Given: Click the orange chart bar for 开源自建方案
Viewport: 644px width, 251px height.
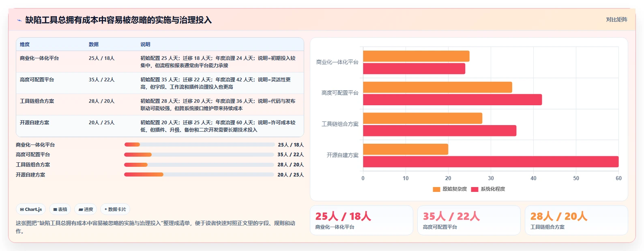Looking at the screenshot, I should [x=406, y=149].
